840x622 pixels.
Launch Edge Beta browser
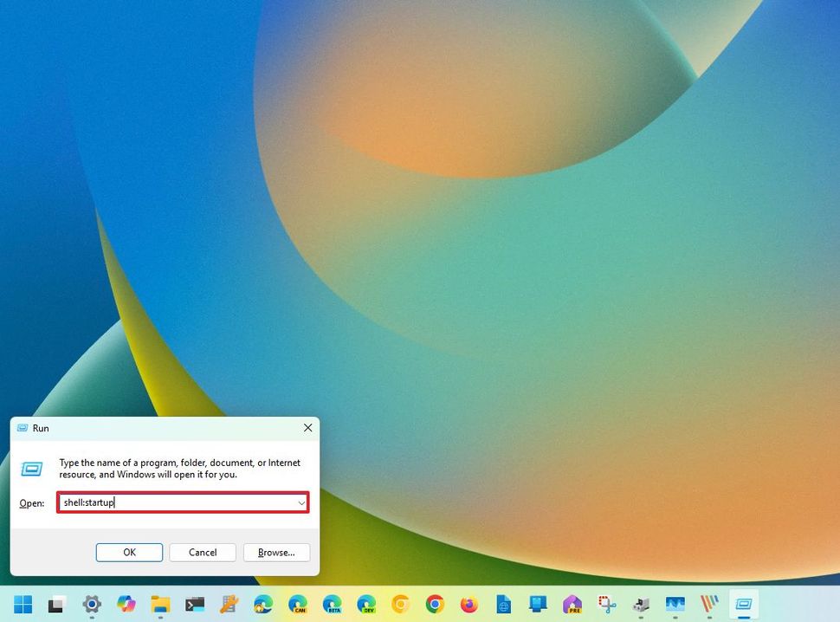pyautogui.click(x=332, y=604)
